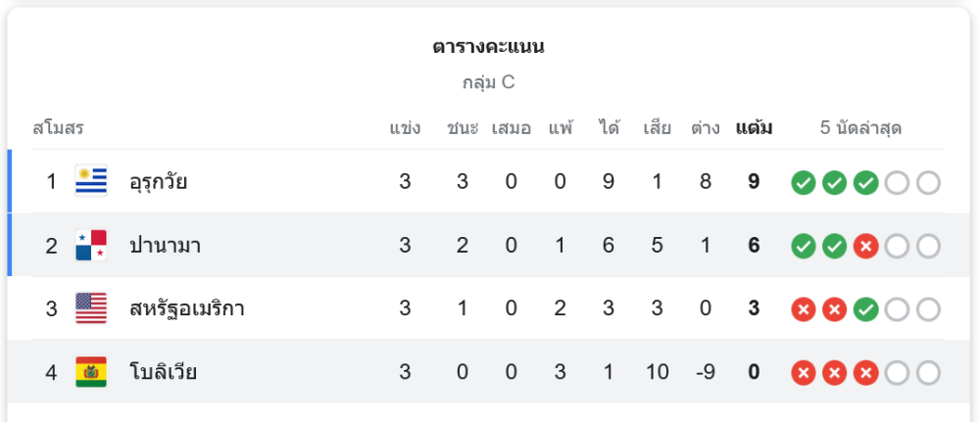The image size is (980, 422).
Task: Click the Uruguay flag icon
Action: pos(91,181)
